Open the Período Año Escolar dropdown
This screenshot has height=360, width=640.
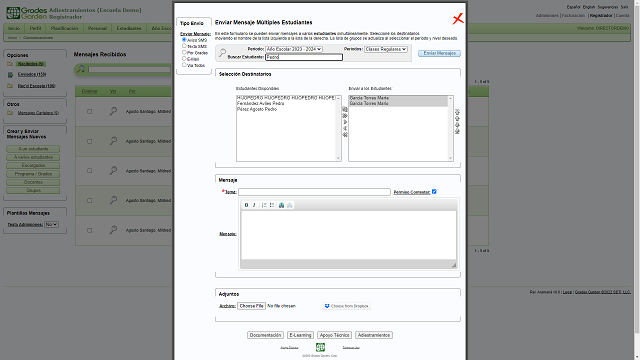pos(293,49)
